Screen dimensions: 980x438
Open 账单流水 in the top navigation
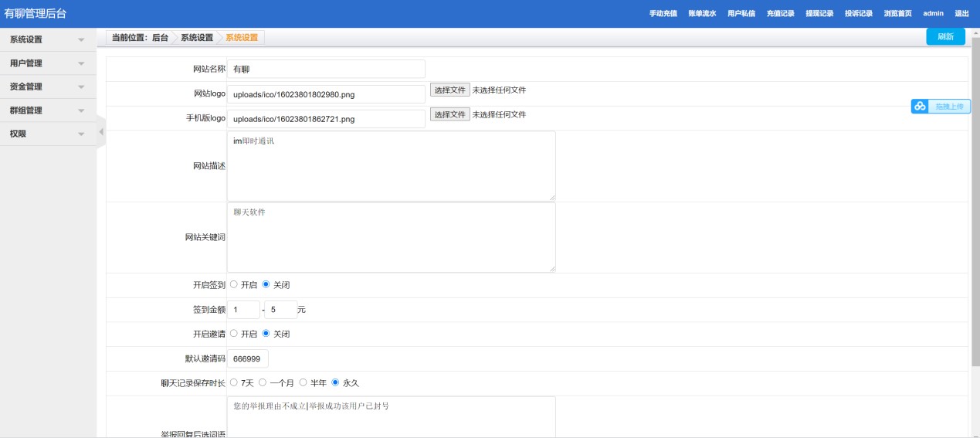pos(702,14)
